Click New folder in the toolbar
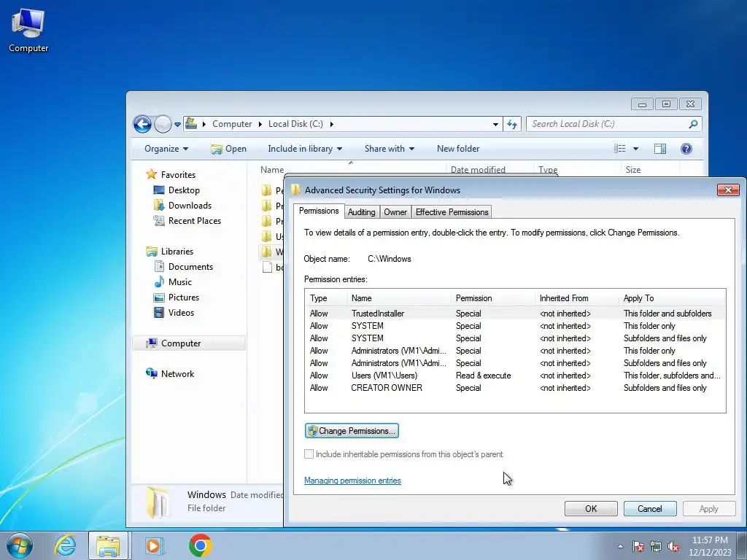This screenshot has width=747, height=560. pos(458,149)
